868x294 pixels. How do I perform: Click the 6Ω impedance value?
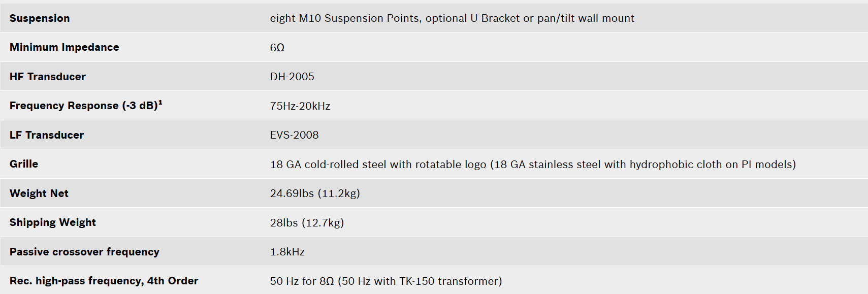tap(277, 48)
